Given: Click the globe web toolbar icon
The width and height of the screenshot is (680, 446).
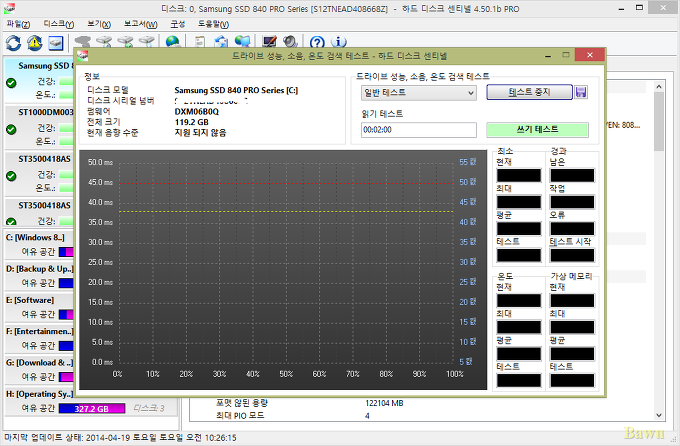Looking at the screenshot, I should (x=173, y=42).
